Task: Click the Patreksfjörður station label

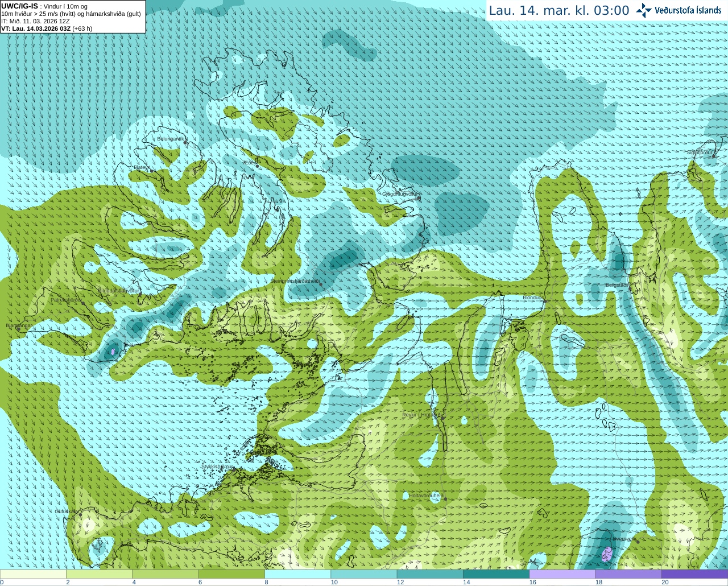Action: tap(67, 300)
